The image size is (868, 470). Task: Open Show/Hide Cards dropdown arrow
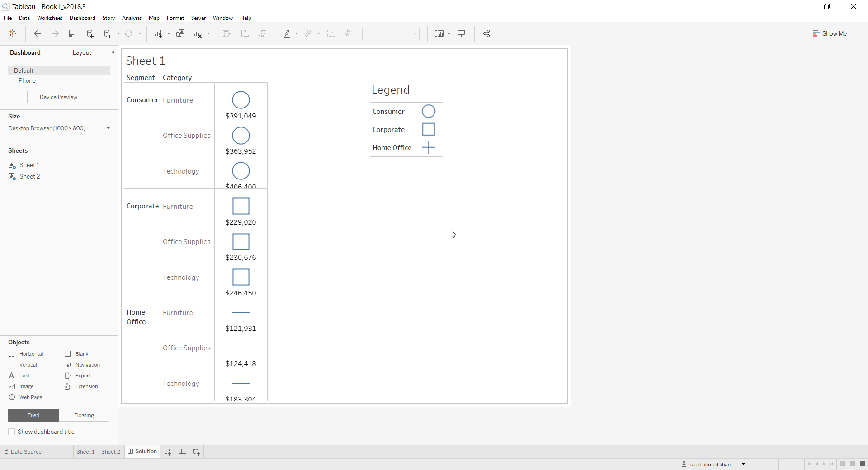coord(449,33)
